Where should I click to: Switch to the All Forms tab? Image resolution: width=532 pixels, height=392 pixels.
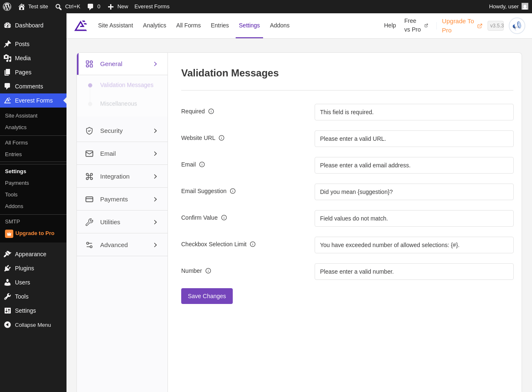tap(188, 25)
